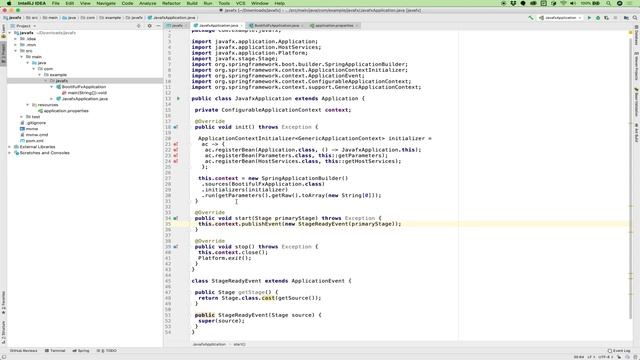The height and width of the screenshot is (360, 640).
Task: Click the override gutter icon for init()
Action: coord(176,127)
